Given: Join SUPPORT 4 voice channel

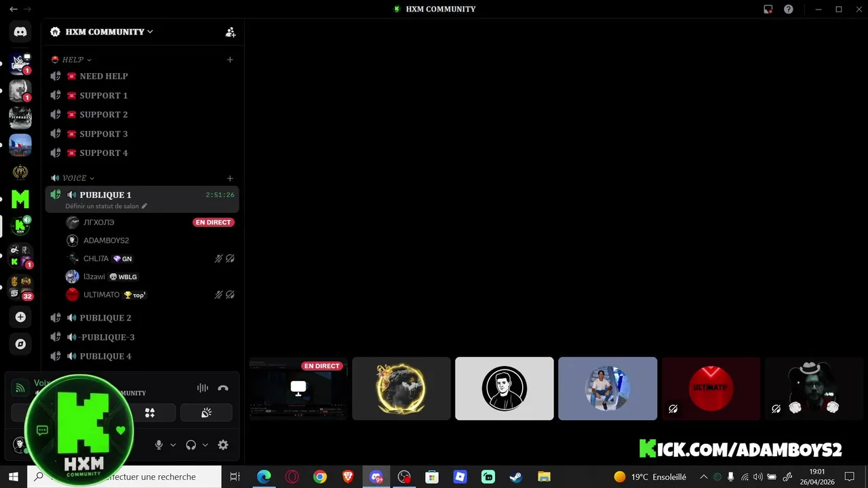Looking at the screenshot, I should point(142,152).
